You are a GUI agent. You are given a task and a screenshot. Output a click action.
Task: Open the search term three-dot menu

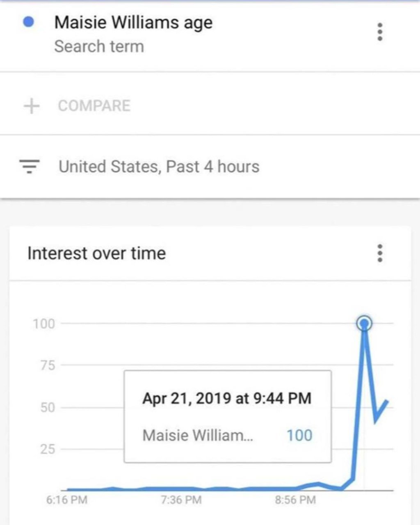pos(380,32)
